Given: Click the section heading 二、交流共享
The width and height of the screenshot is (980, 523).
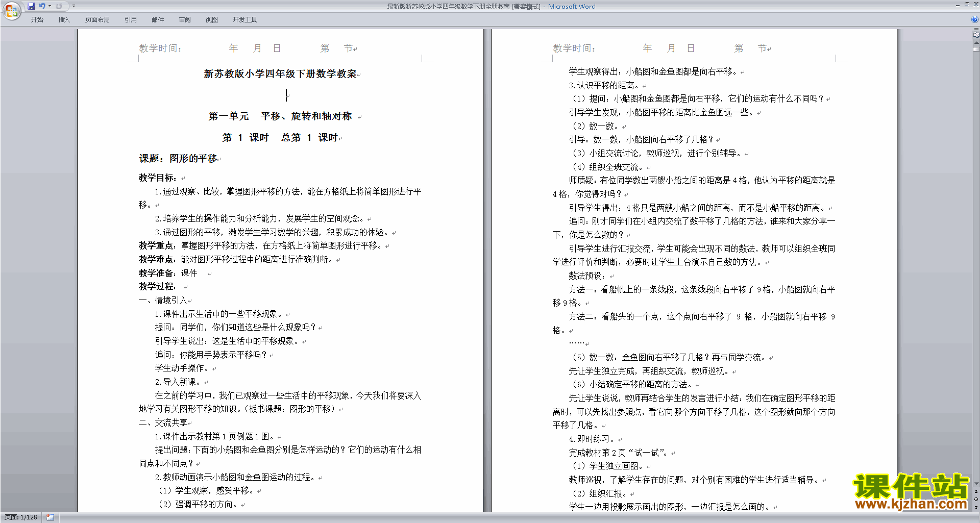Looking at the screenshot, I should click(163, 422).
